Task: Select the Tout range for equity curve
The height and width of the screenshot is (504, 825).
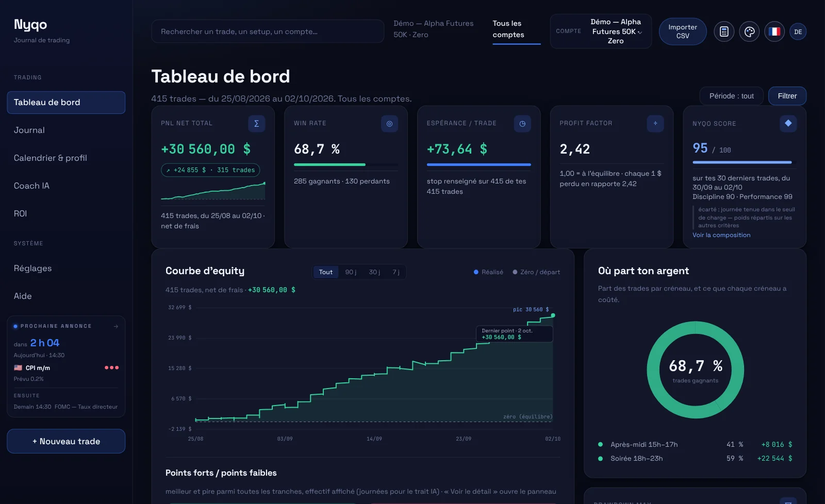Action: (x=326, y=272)
